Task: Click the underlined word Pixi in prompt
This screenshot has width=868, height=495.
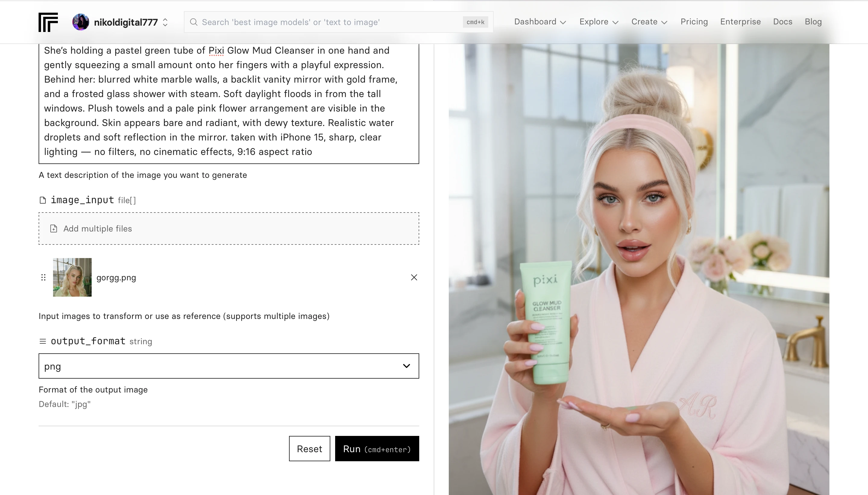Action: pyautogui.click(x=216, y=51)
